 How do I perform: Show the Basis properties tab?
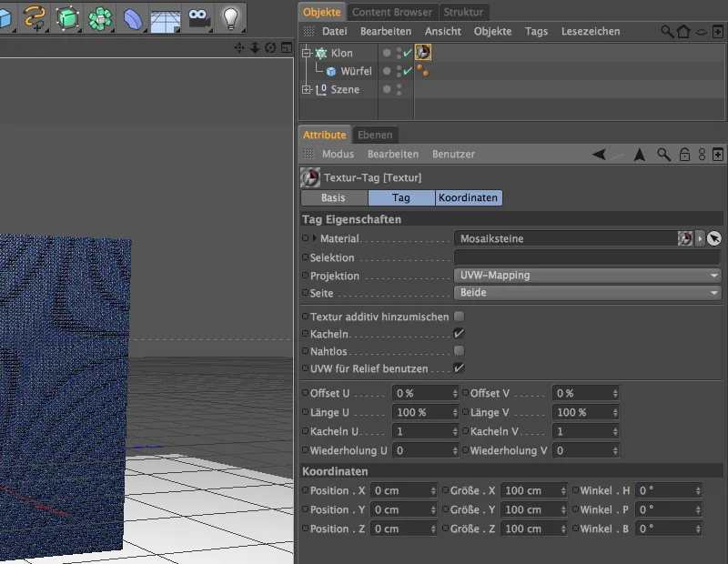click(334, 197)
